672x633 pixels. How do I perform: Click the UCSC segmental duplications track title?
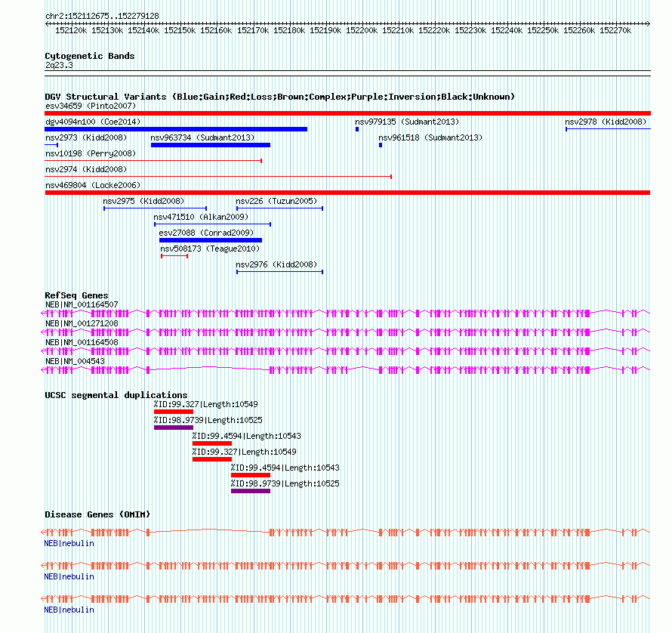coord(116,395)
